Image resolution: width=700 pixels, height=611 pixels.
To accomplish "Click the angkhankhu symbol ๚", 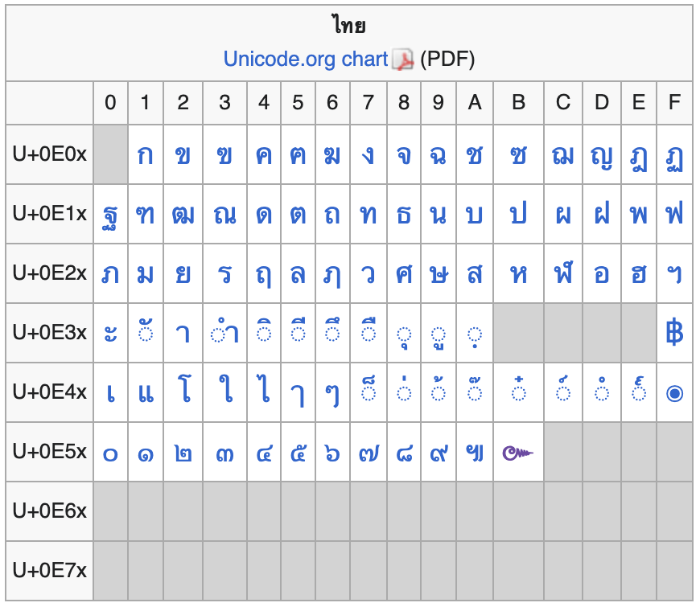I will (475, 453).
